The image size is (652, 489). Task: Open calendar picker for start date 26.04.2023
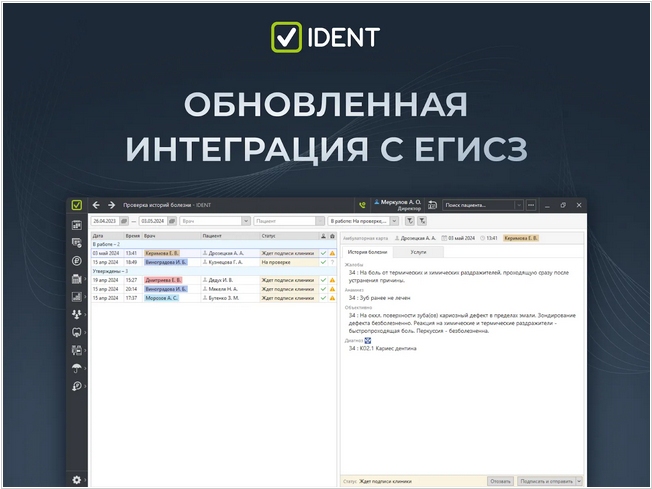(x=124, y=221)
